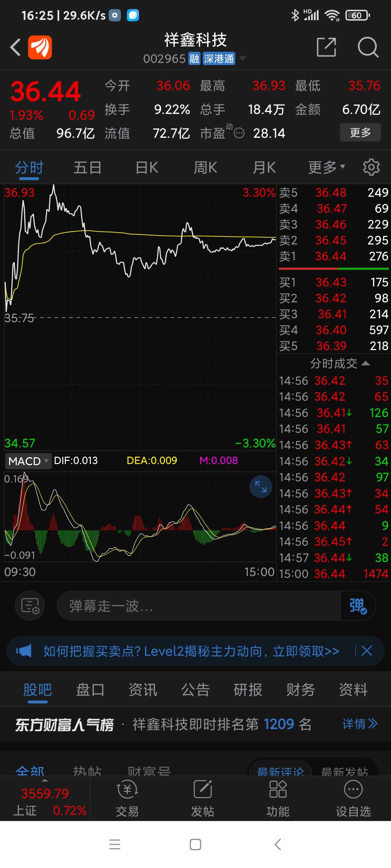Switch to the 盘口 tab
This screenshot has width=391, height=868.
coord(90,690)
